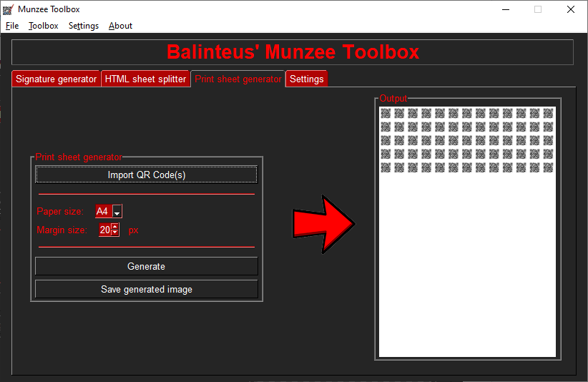Switch to the HTML sheet splitter tab
The image size is (588, 382).
[x=145, y=79]
